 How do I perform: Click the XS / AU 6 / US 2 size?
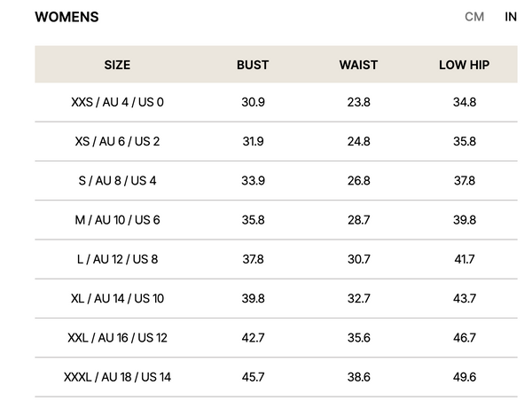[x=117, y=141]
